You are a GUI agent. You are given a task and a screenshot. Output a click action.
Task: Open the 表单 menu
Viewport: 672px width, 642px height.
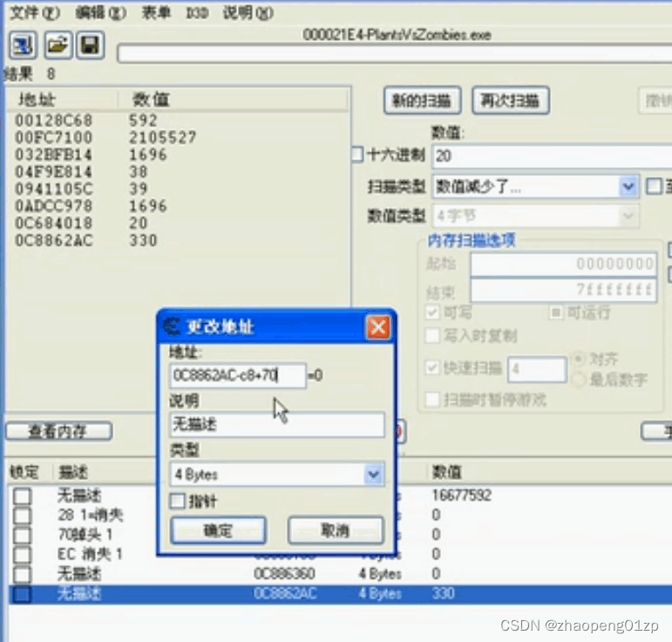click(156, 13)
